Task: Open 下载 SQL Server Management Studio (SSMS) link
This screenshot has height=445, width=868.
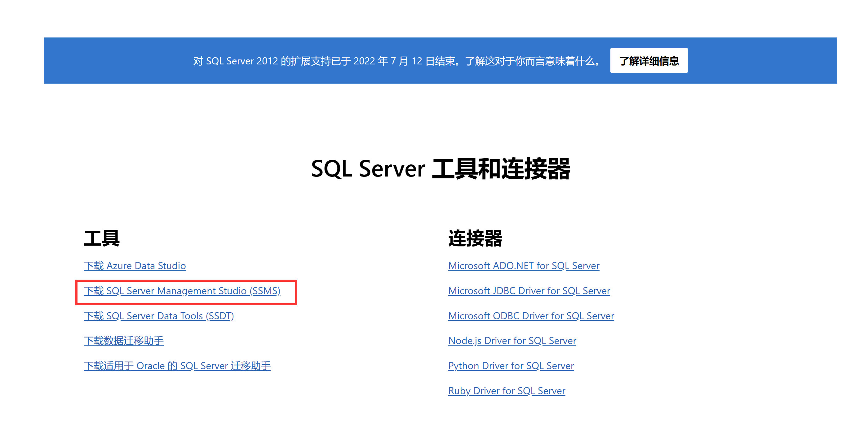Action: [x=182, y=290]
